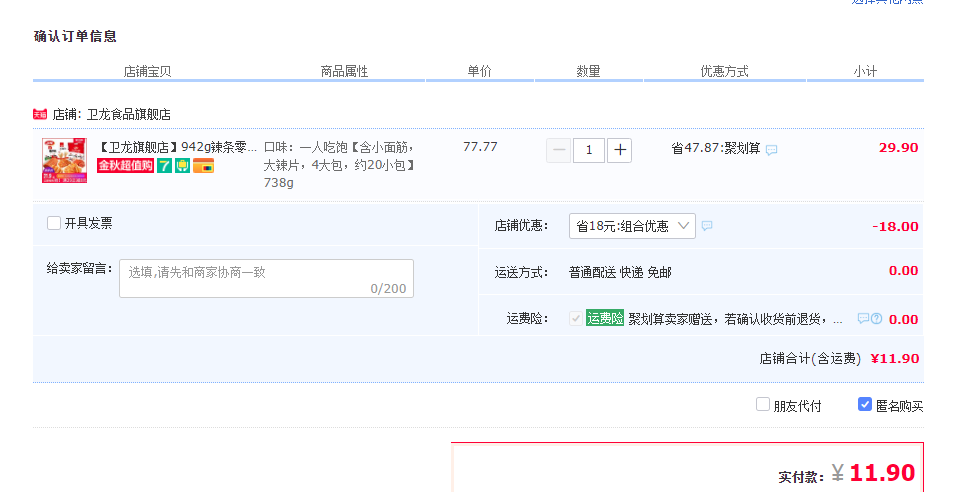Click the 商品属性 column header
Screen dimensions: 956x492
tap(344, 71)
